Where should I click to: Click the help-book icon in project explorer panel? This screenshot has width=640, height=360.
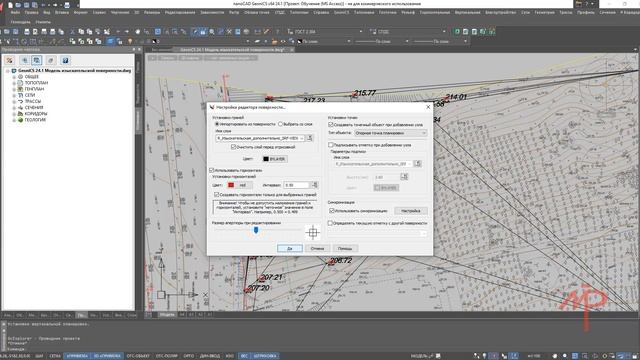coord(65,60)
